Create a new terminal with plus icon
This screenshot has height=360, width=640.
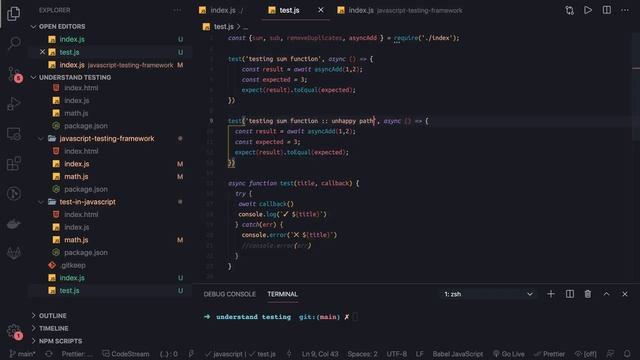[x=551, y=294]
